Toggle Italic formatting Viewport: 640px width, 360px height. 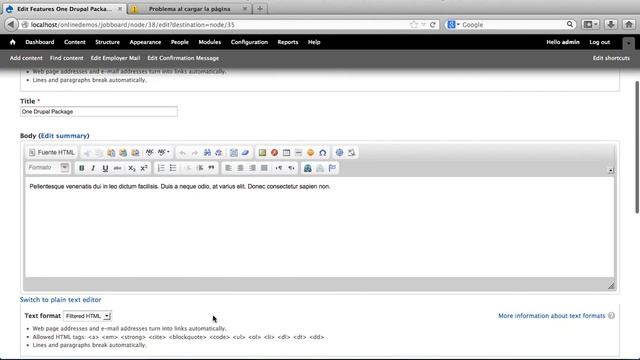[x=93, y=168]
